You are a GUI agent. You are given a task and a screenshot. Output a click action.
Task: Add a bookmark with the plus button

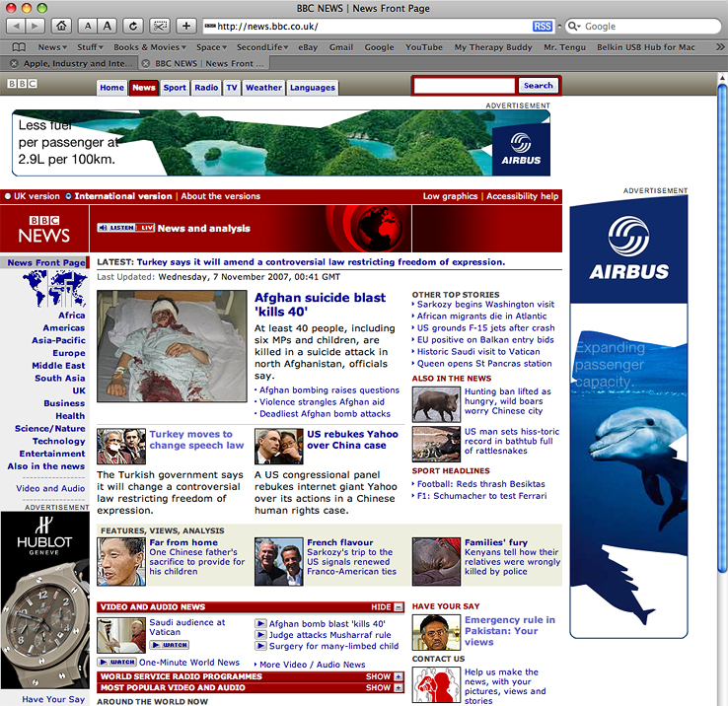(x=186, y=26)
